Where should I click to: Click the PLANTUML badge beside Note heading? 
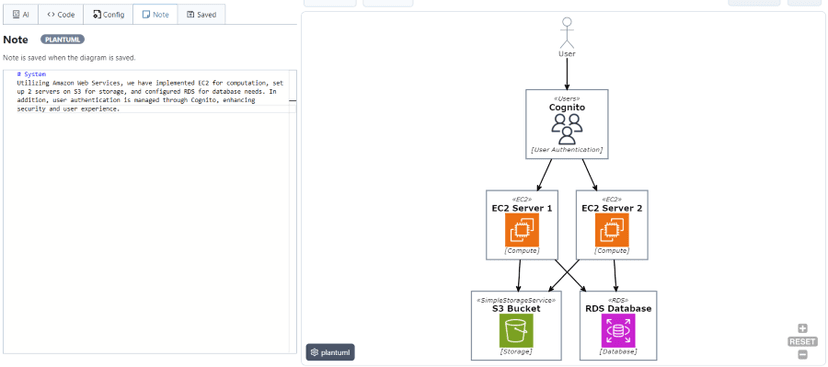click(62, 40)
